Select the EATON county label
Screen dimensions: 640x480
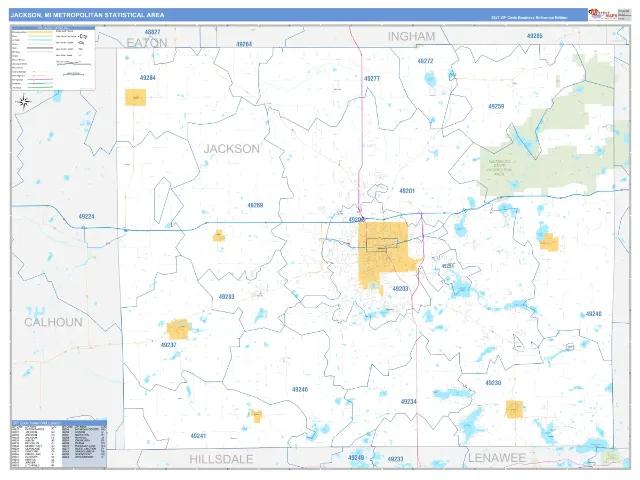[x=147, y=43]
